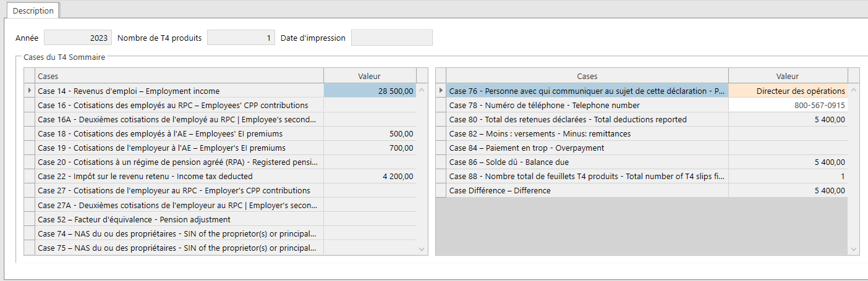The image size is (868, 281).
Task: Click the empty value cell for Case 84
Action: [788, 148]
